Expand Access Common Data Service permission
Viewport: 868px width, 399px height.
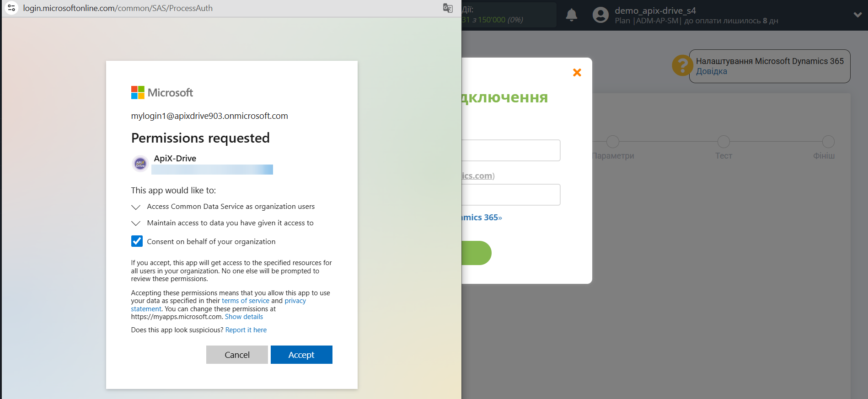135,207
